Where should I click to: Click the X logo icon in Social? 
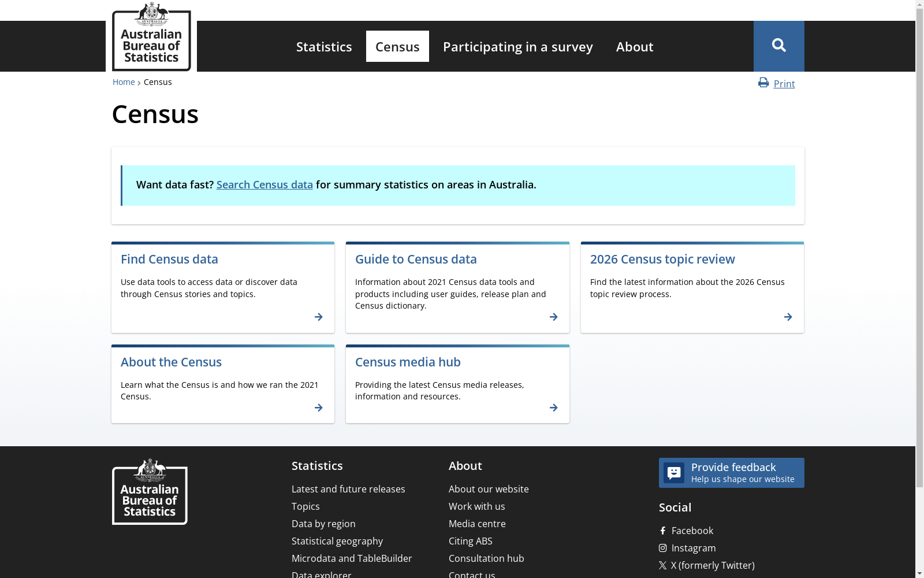[x=663, y=565]
